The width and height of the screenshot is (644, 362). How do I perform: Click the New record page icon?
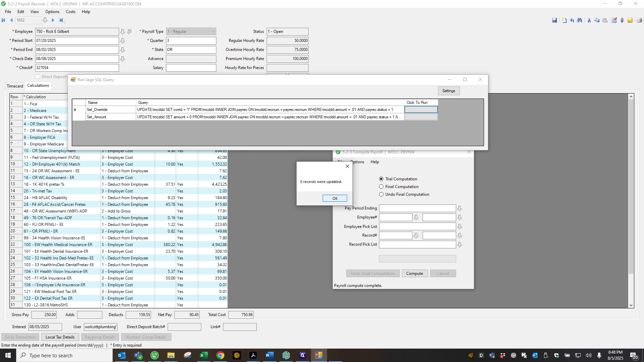tap(564, 20)
